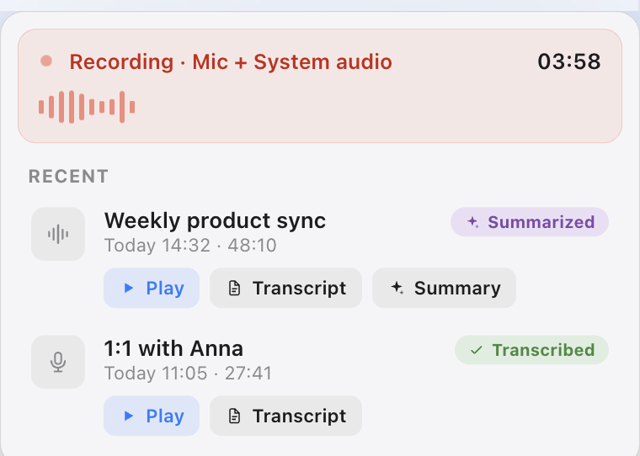
Task: Click the Transcribed status badge
Action: coord(531,350)
